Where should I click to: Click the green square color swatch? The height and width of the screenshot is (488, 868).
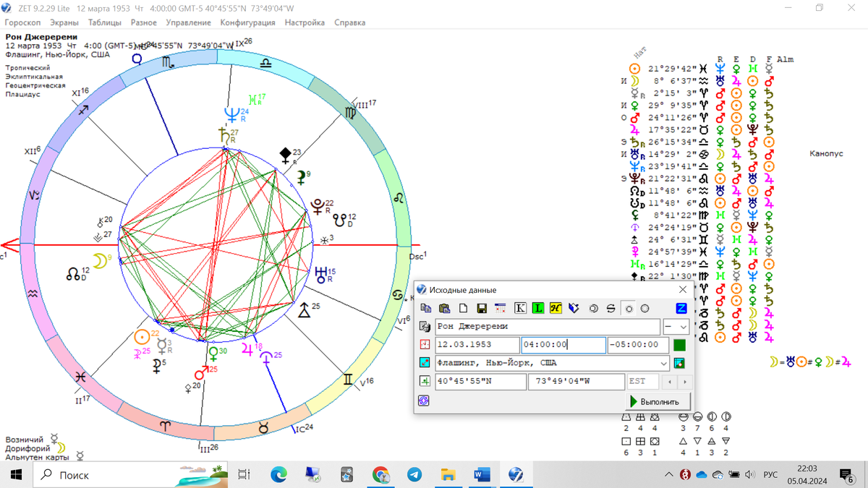click(679, 345)
